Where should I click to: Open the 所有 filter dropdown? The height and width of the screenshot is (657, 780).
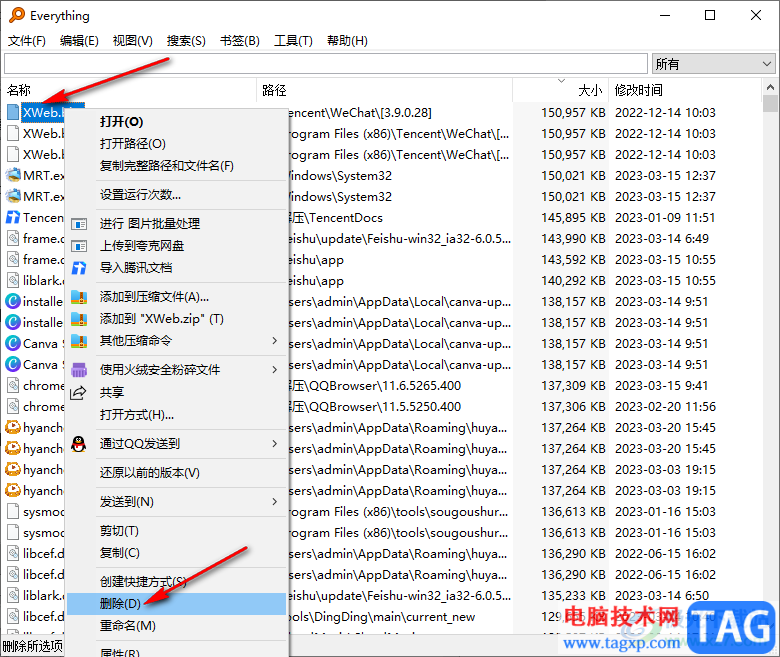(x=714, y=64)
